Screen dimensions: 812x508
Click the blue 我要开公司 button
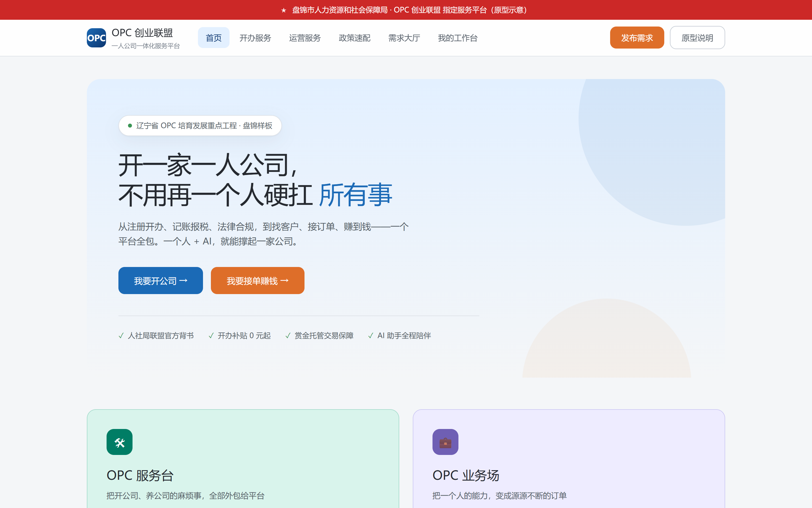[x=160, y=281]
